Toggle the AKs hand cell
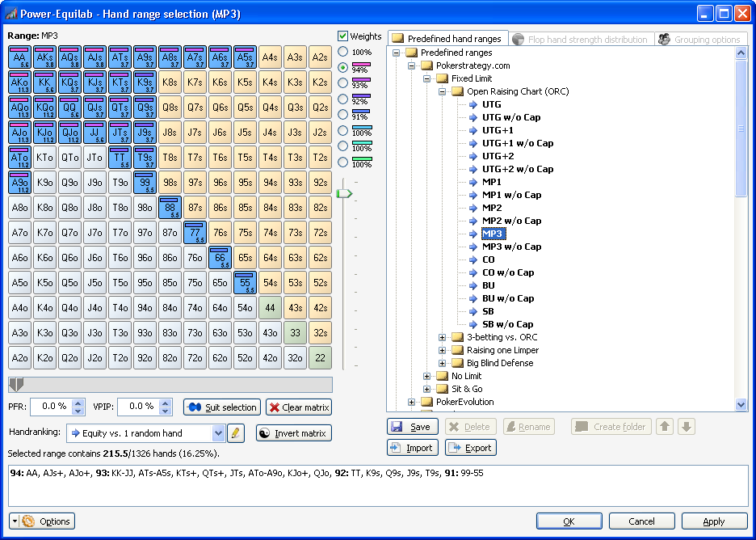Screen dimensions: 756x540 tap(45, 57)
